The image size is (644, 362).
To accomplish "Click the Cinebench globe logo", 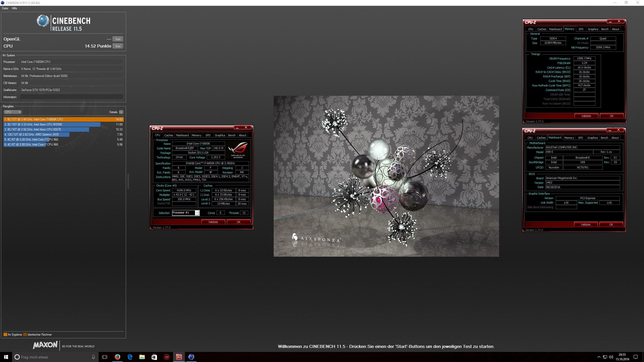I will pos(43,21).
